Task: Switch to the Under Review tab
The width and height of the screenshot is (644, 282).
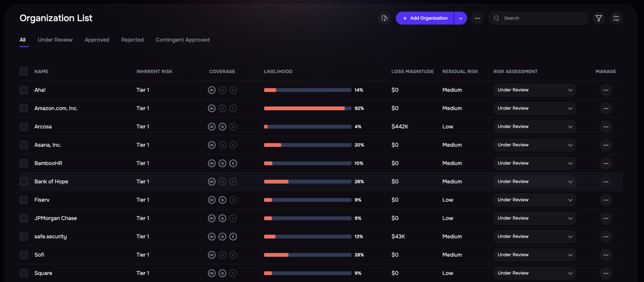Action: click(55, 40)
